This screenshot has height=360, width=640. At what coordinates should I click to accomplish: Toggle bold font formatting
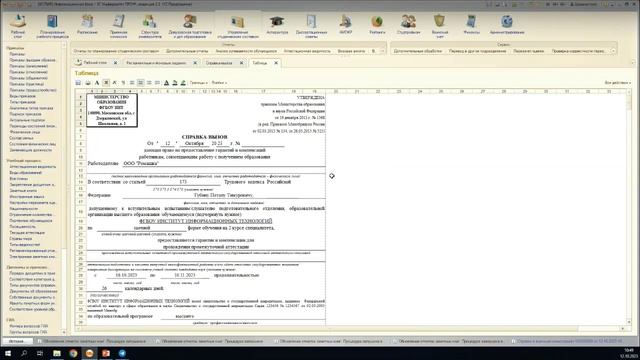pos(106,82)
